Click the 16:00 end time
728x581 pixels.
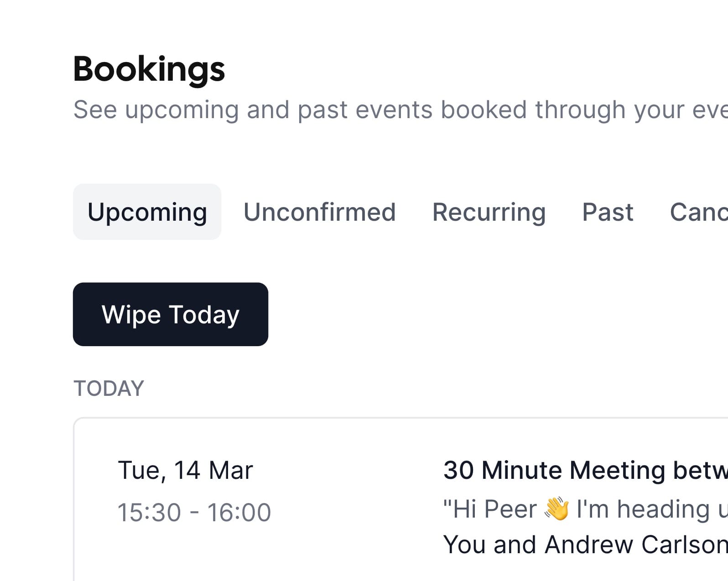(x=239, y=512)
